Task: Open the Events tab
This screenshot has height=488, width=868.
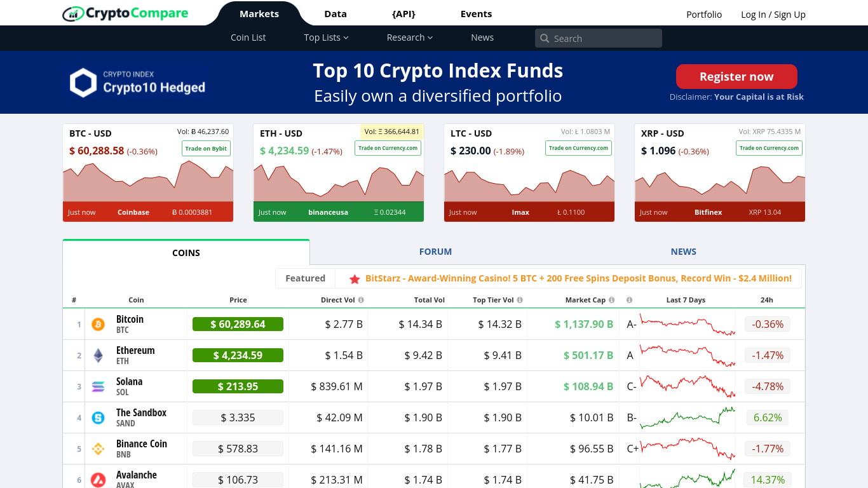Action: pos(476,14)
